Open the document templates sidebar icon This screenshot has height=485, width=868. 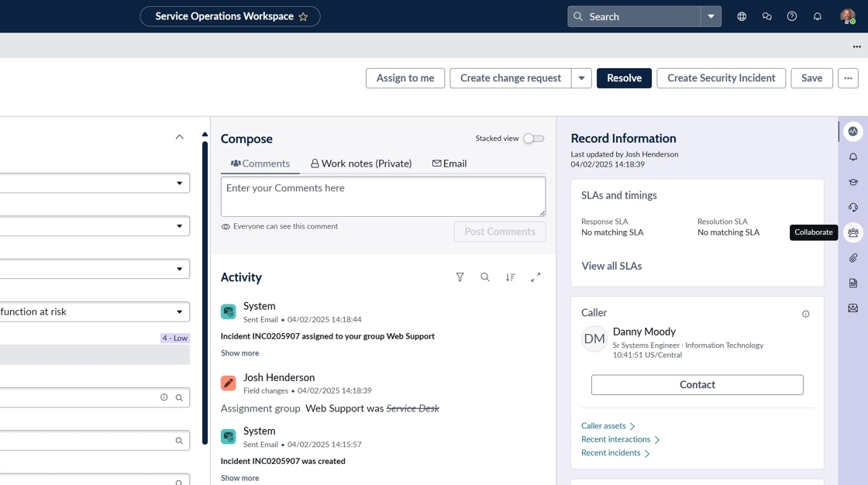click(853, 283)
